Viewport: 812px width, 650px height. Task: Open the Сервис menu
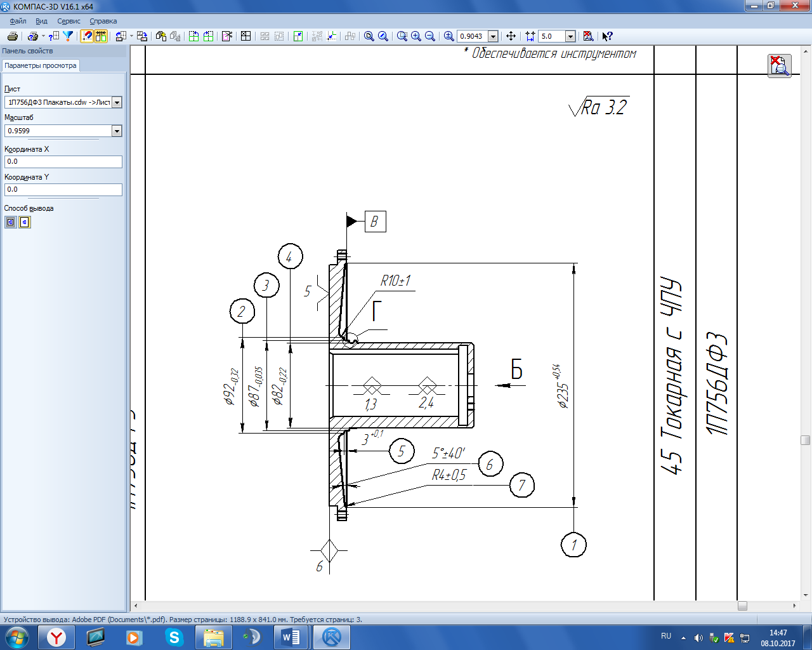[69, 21]
